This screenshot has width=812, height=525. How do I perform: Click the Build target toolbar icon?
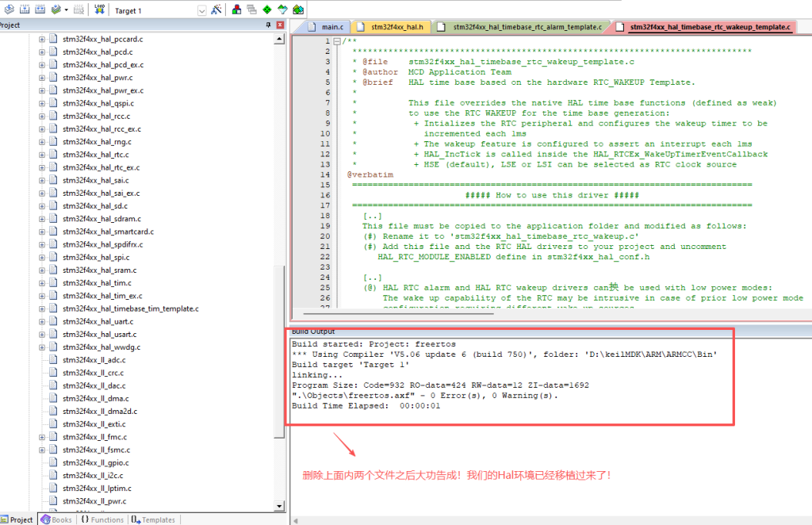(x=24, y=10)
